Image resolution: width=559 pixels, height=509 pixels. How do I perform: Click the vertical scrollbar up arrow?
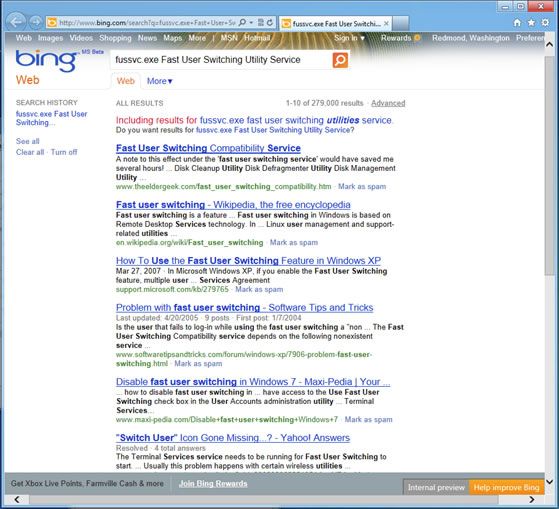click(550, 45)
